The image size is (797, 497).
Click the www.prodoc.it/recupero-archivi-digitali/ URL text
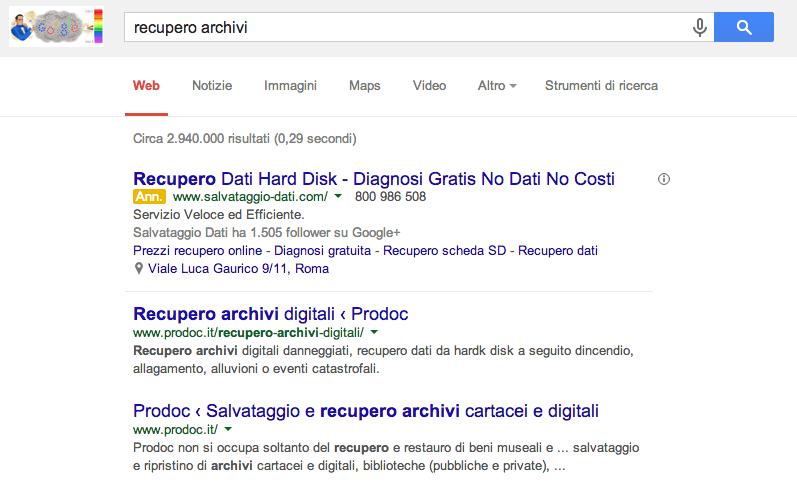(248, 333)
